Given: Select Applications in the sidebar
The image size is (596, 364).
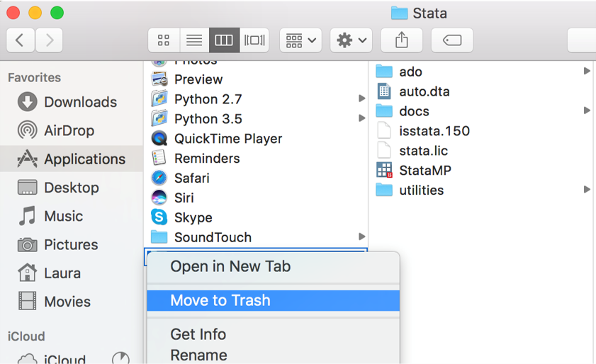Looking at the screenshot, I should tap(72, 159).
